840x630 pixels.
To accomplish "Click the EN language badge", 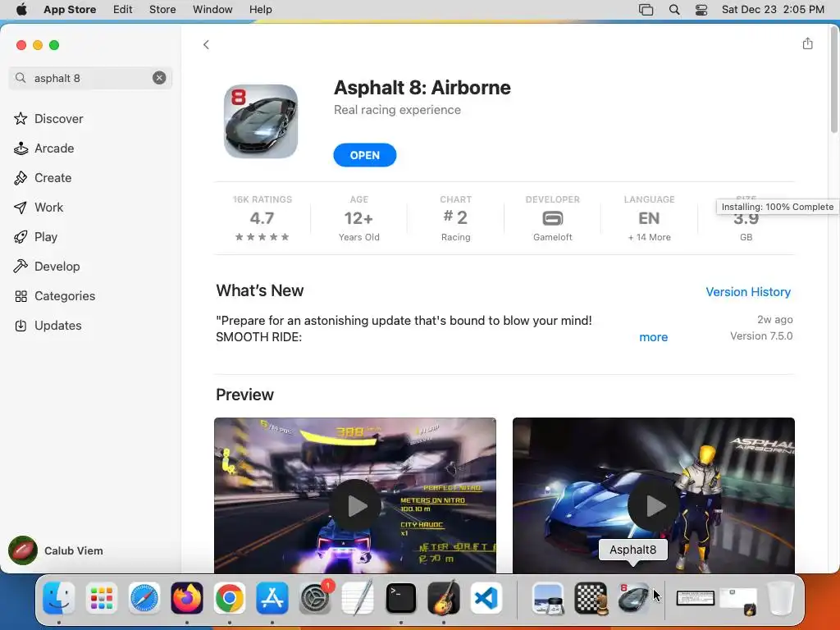I will (x=649, y=220).
